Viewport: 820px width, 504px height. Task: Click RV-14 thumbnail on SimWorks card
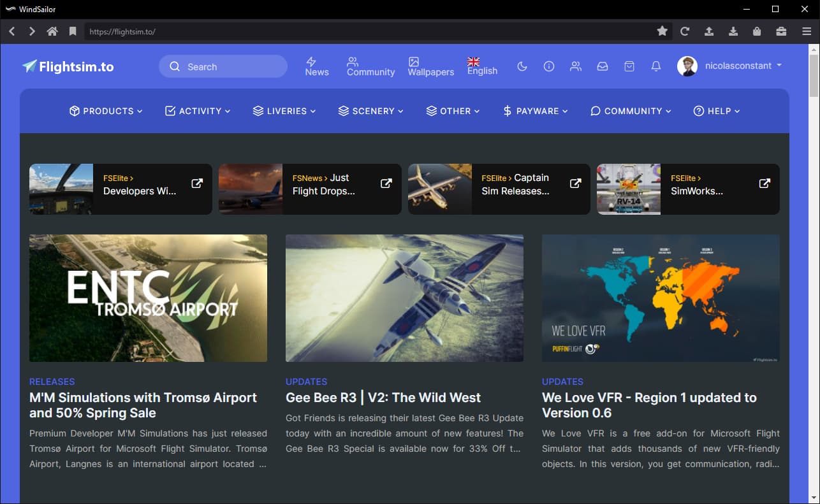tap(629, 189)
